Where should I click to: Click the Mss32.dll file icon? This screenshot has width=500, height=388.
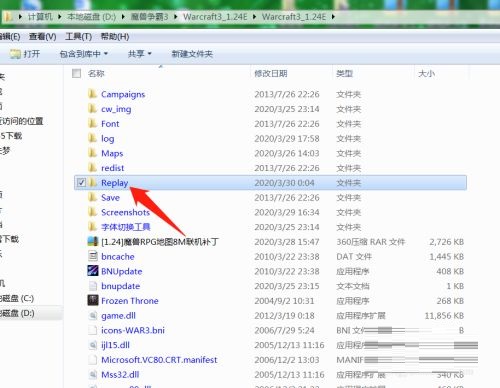tap(92, 374)
